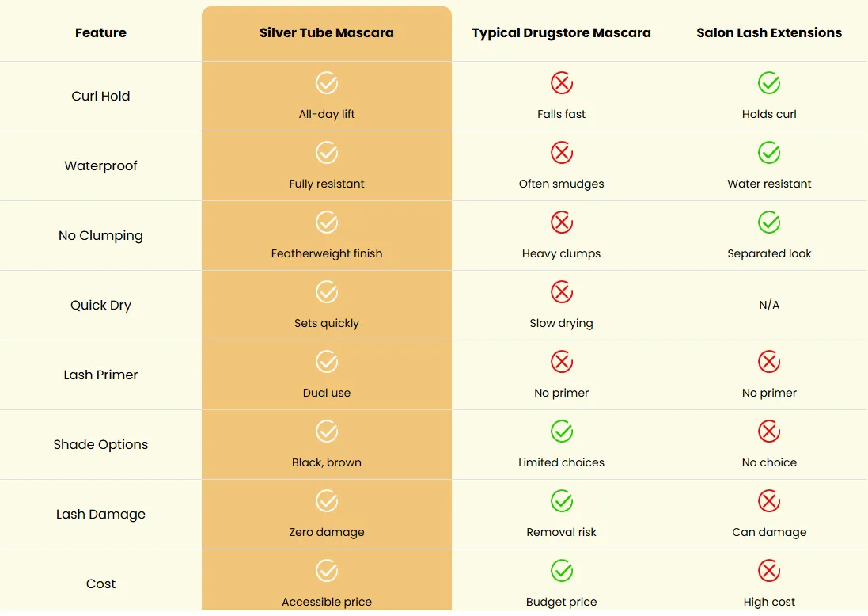Click the white checkmark above Sets quickly
This screenshot has height=616, width=868.
[x=327, y=292]
